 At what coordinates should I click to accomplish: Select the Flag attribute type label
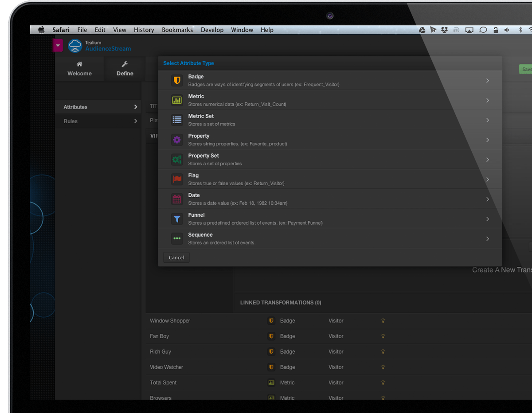(x=193, y=175)
